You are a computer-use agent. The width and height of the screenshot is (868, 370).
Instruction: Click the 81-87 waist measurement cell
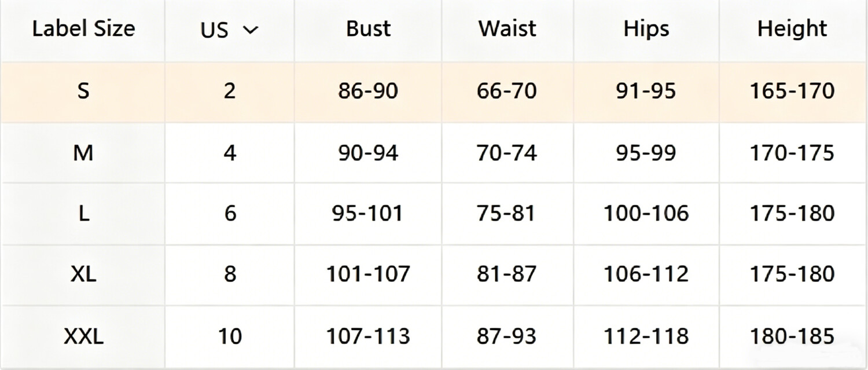507,274
